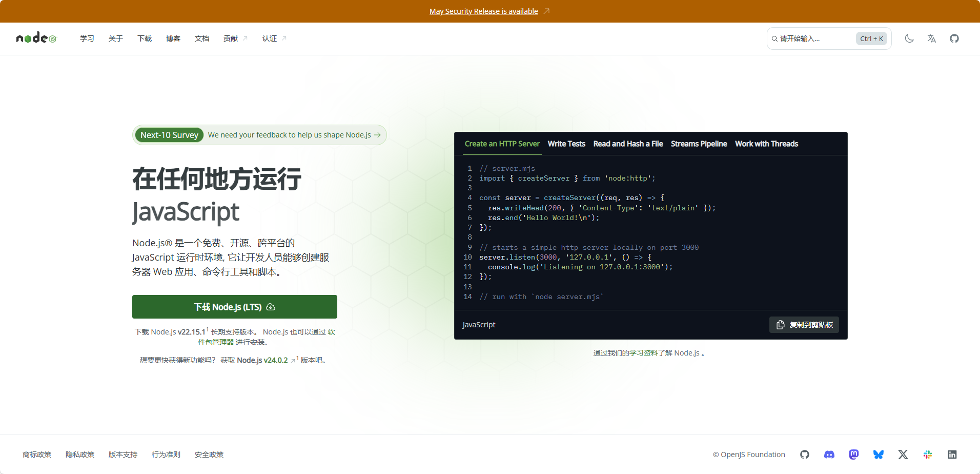Open the Slack icon in the footer
The width and height of the screenshot is (980, 474).
pos(928,455)
